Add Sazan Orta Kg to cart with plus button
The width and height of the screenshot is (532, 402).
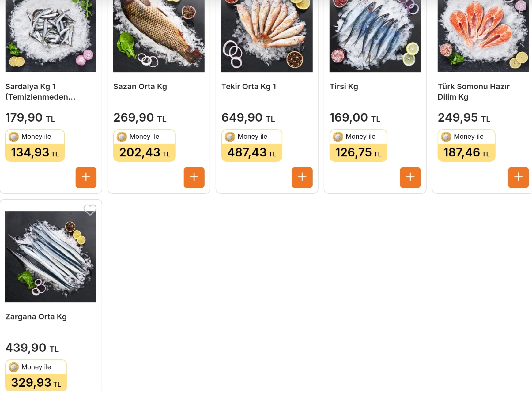point(194,177)
